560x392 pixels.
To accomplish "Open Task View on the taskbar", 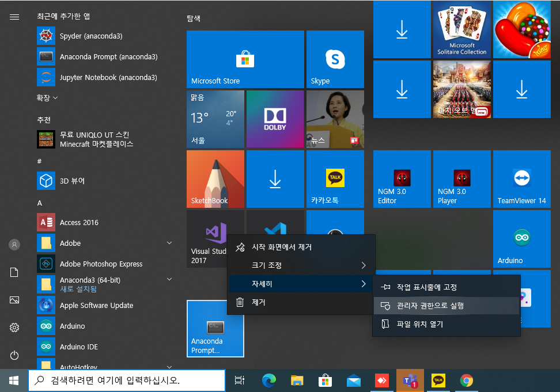I will coord(240,380).
